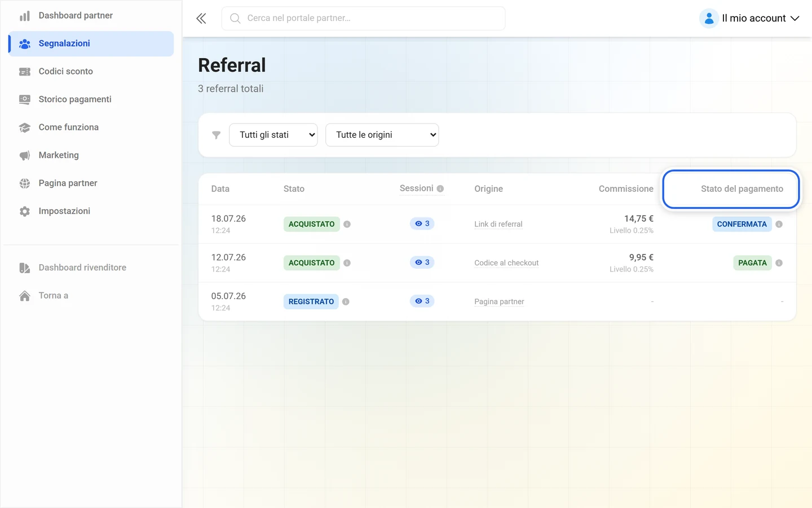The height and width of the screenshot is (508, 812).
Task: Click info icon beside PAGATA badge
Action: pyautogui.click(x=779, y=263)
